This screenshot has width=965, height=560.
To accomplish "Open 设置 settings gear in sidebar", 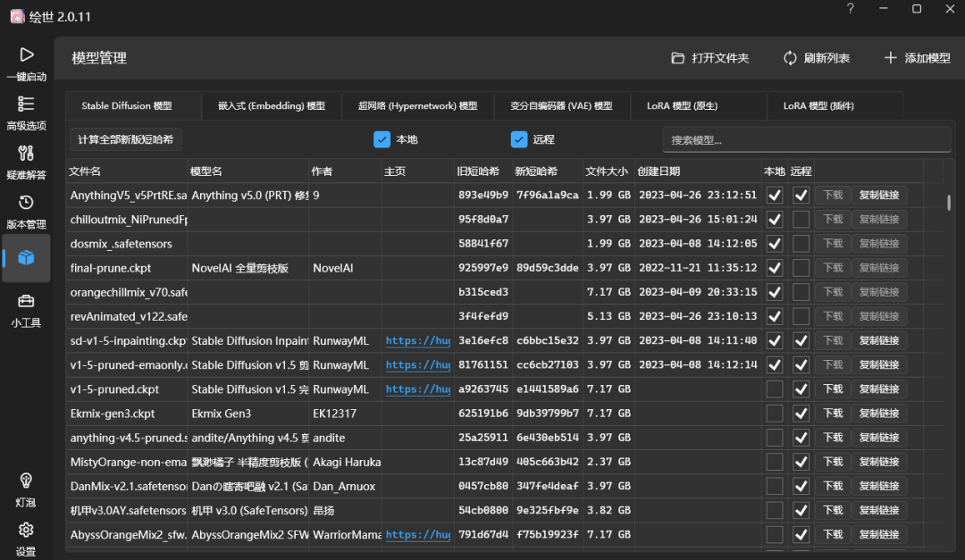I will click(x=26, y=539).
